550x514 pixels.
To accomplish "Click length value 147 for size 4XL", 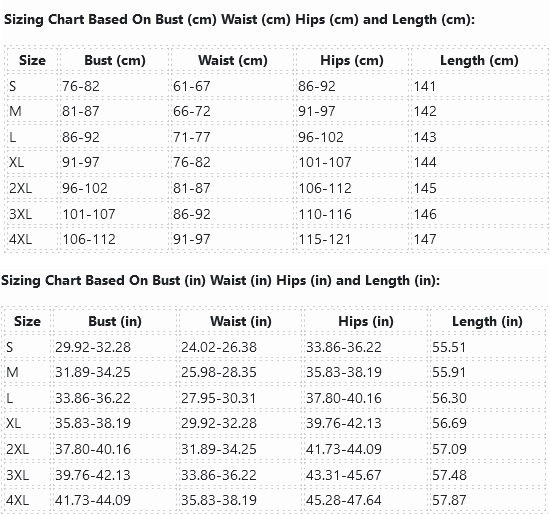I will tap(425, 239).
